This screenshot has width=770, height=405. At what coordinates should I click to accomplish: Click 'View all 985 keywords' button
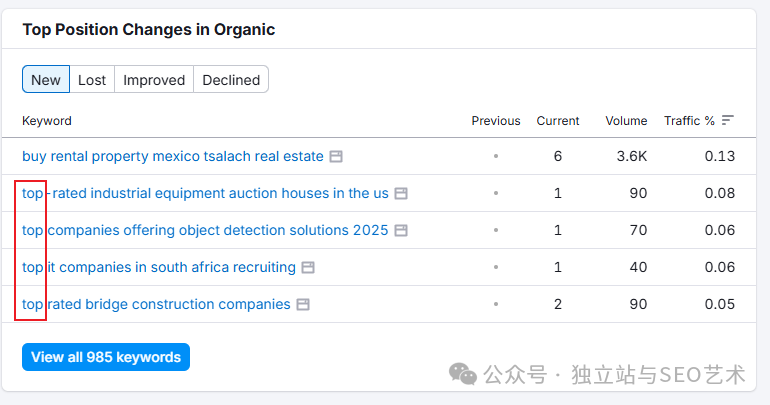[x=106, y=357]
